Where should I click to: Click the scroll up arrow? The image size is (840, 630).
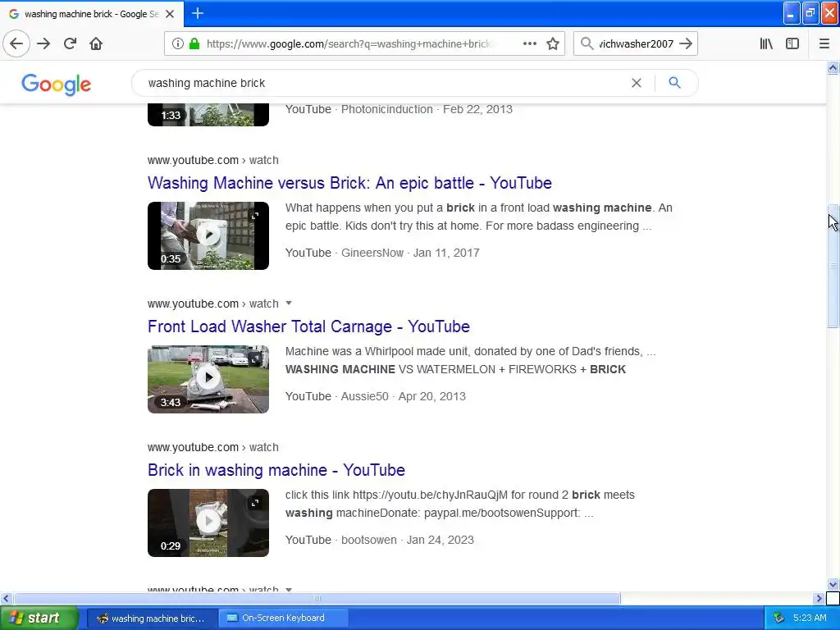click(833, 67)
